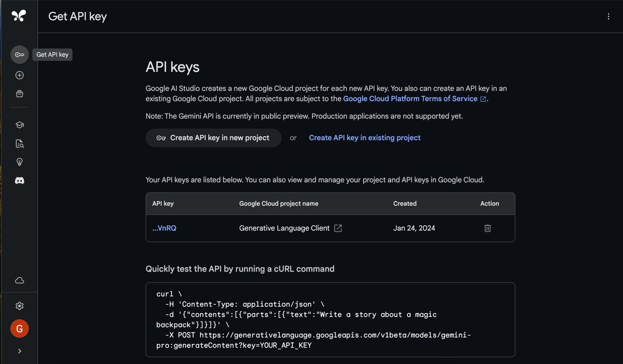Click the Get API key tooltip label
This screenshot has width=623, height=364.
click(x=52, y=55)
